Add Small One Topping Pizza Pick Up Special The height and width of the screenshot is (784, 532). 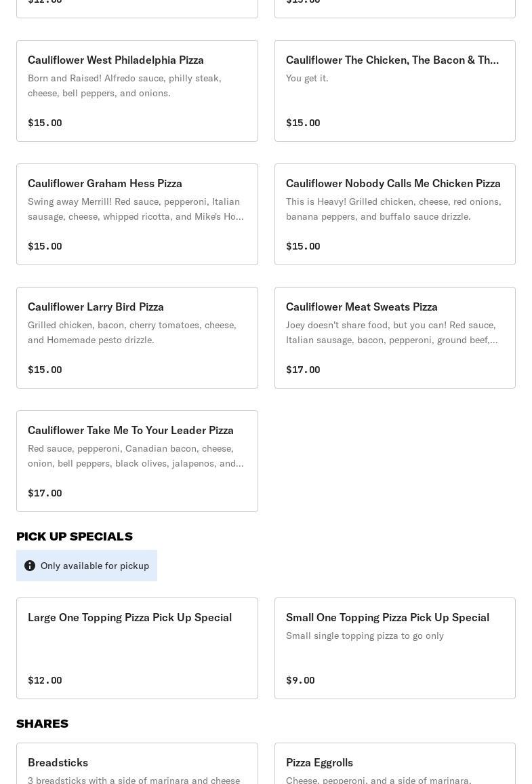394,648
